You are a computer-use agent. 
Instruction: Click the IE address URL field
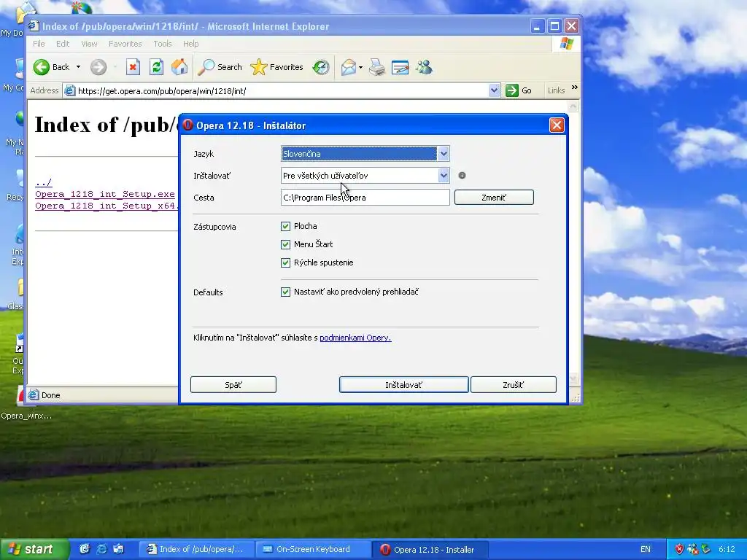pyautogui.click(x=281, y=90)
